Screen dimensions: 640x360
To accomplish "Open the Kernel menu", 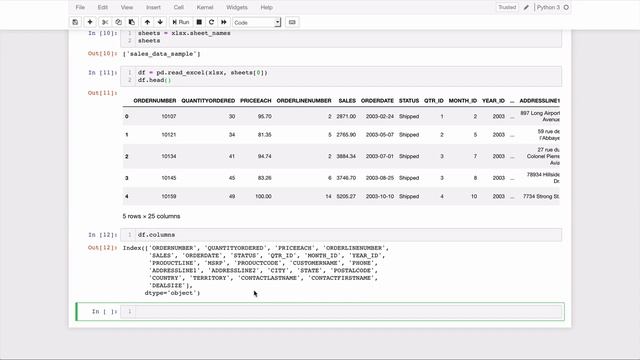I will point(205,7).
